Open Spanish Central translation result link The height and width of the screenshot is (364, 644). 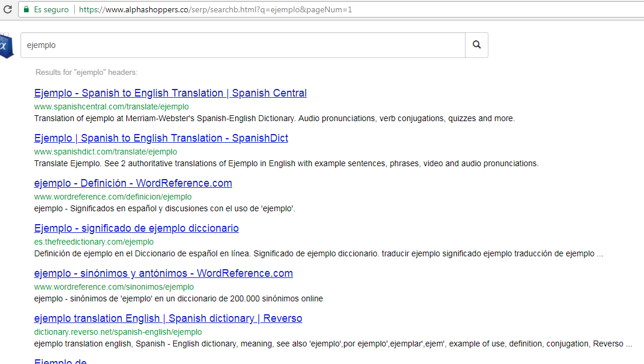point(170,93)
